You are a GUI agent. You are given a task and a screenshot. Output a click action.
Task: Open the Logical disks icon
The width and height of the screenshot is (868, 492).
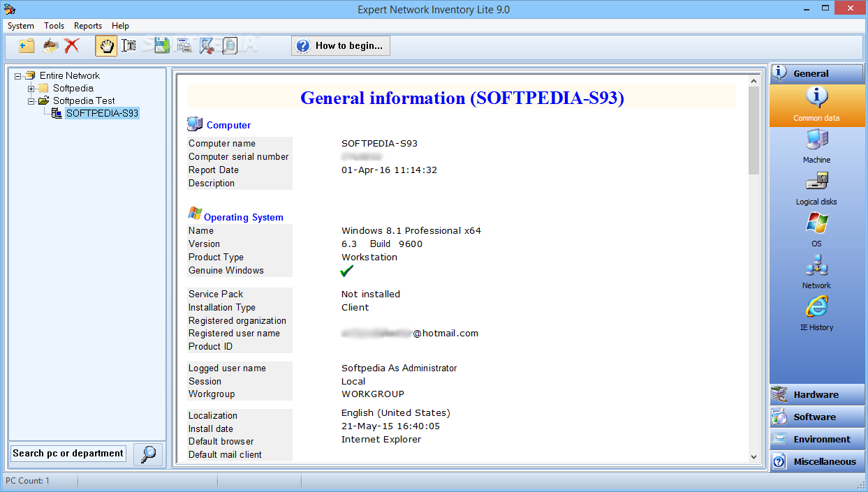816,188
